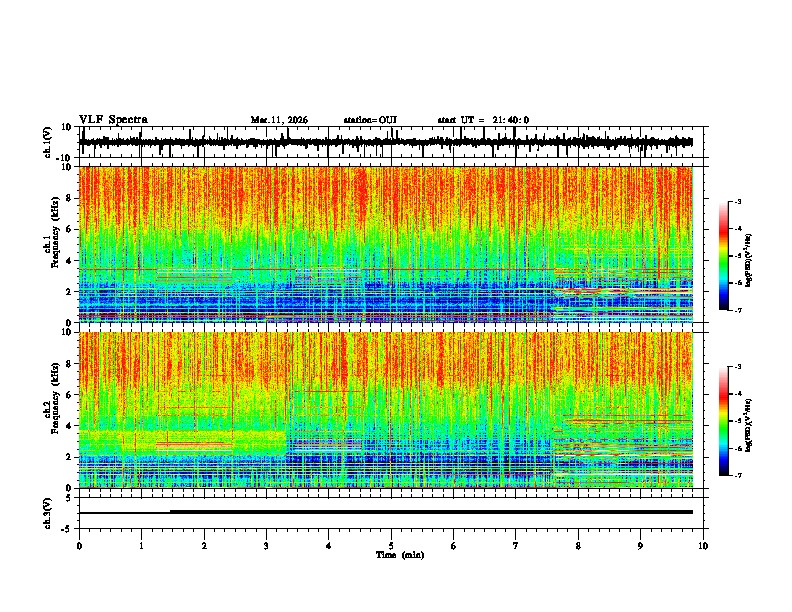Click the "start UT = 21:40: 0" text
Image resolution: width=792 pixels, height=612 pixels.
[x=483, y=120]
